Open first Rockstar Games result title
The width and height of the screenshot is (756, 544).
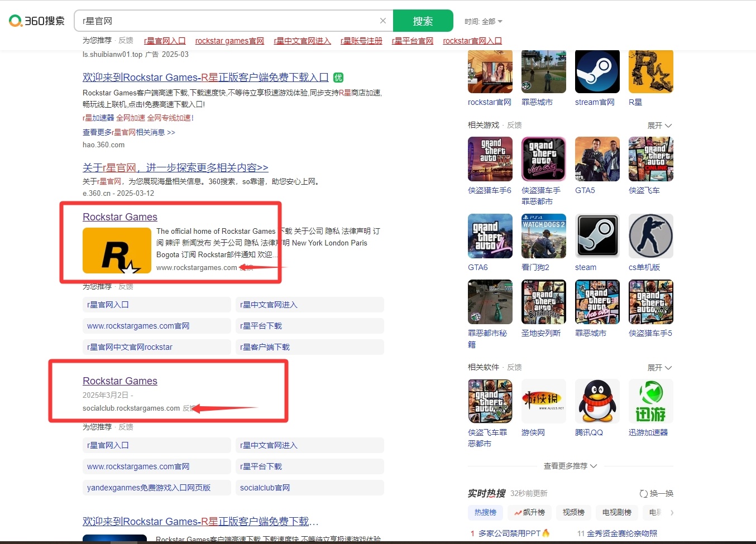(x=120, y=217)
